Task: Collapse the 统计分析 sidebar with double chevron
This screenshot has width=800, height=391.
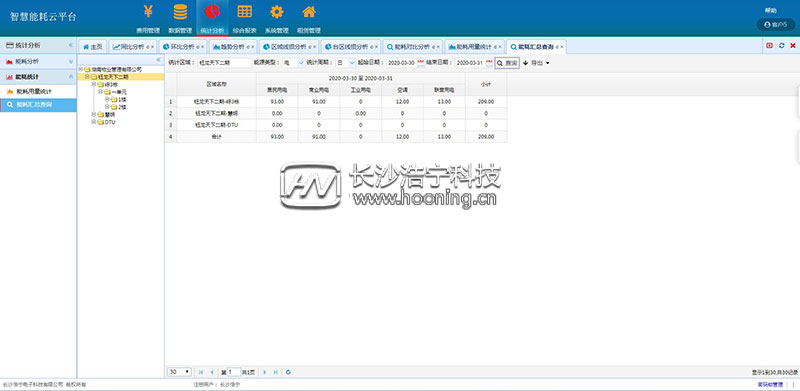Action: [x=70, y=45]
